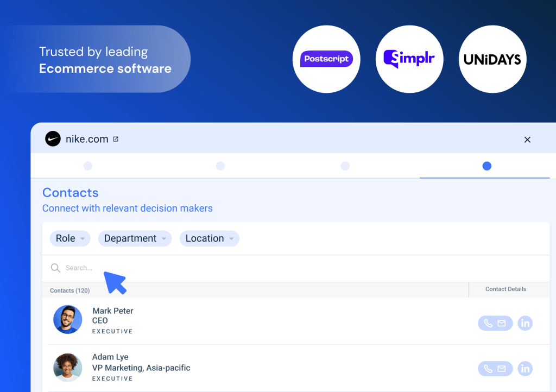Screen dimensions: 556x392
Task: Click the nike.com domain title
Action: pyautogui.click(x=87, y=139)
